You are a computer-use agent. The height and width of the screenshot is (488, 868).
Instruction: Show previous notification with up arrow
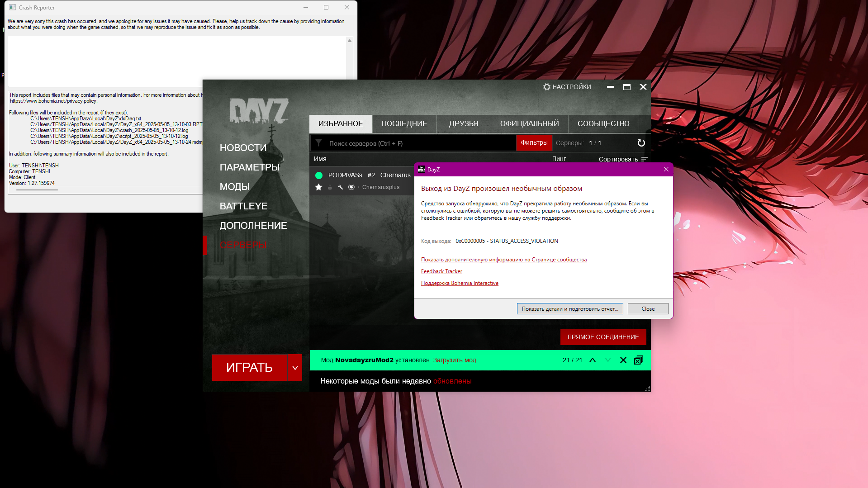coord(593,360)
